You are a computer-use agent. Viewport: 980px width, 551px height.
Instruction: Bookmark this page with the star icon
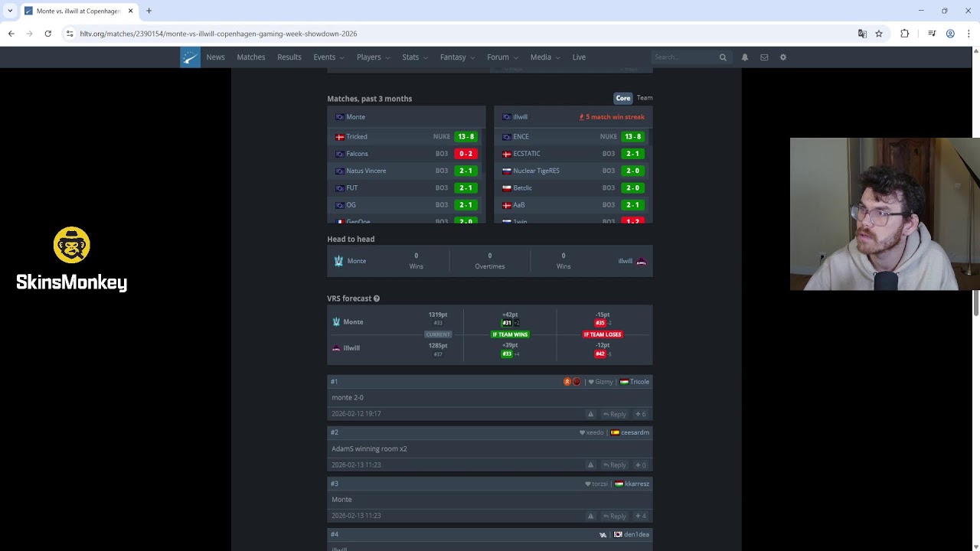(x=879, y=34)
